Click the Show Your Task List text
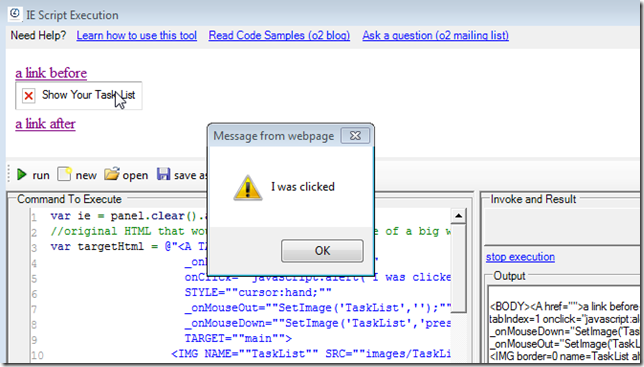 point(88,95)
